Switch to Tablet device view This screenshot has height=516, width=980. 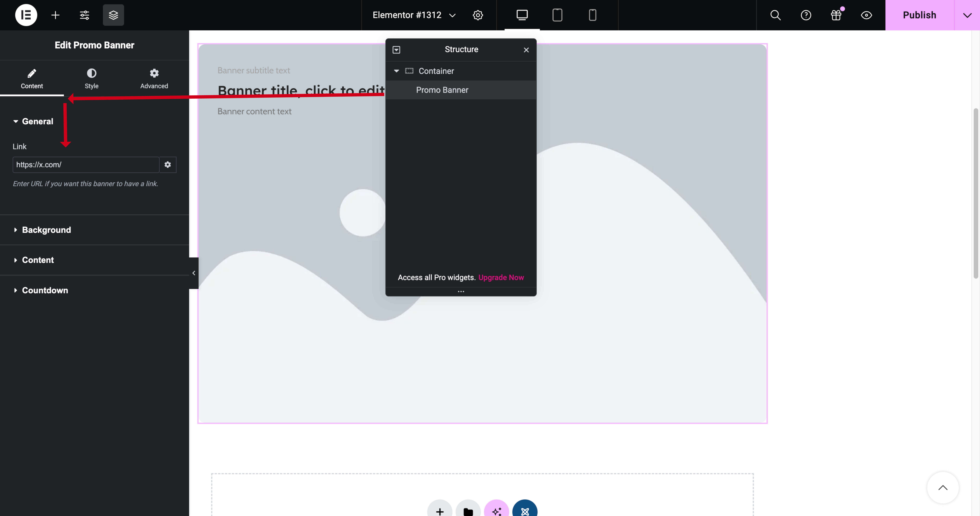(557, 15)
